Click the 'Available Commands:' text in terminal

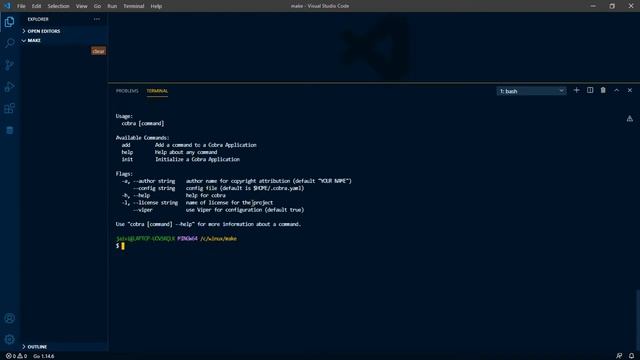[142, 138]
